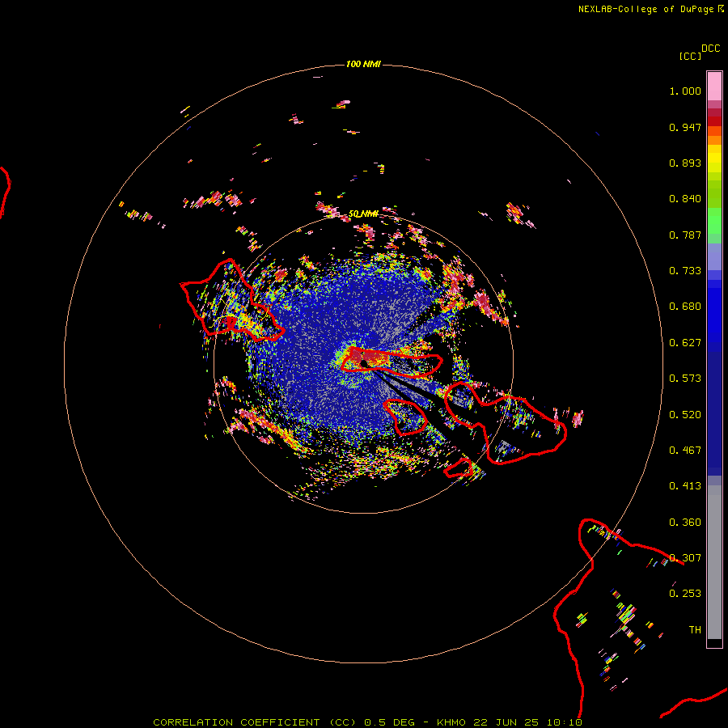This screenshot has height=728, width=728.
Task: Select the 0.467 scale value
Action: click(x=685, y=451)
